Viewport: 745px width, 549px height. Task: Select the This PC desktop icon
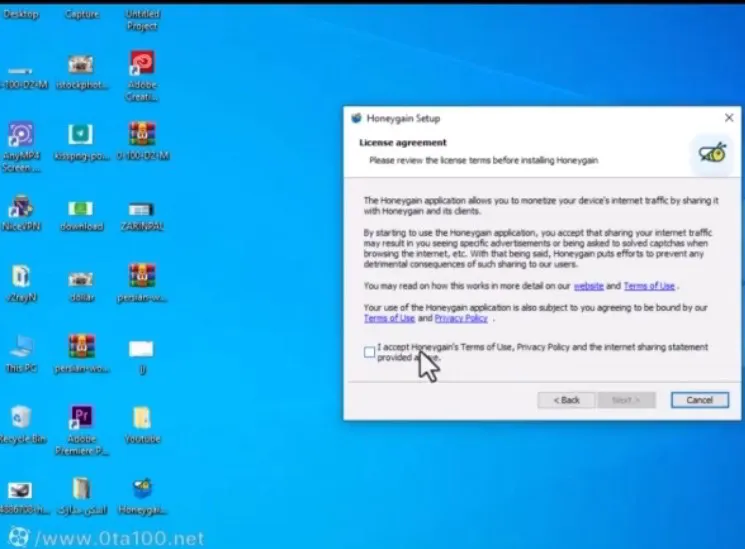(x=21, y=347)
